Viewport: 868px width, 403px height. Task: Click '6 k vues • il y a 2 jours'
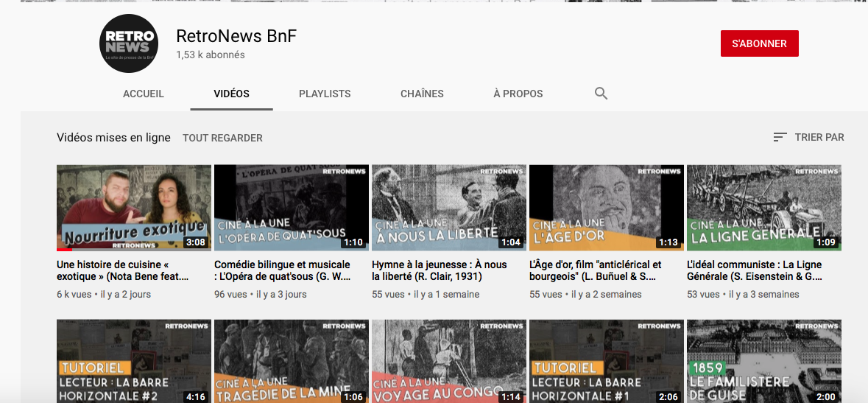(x=104, y=295)
